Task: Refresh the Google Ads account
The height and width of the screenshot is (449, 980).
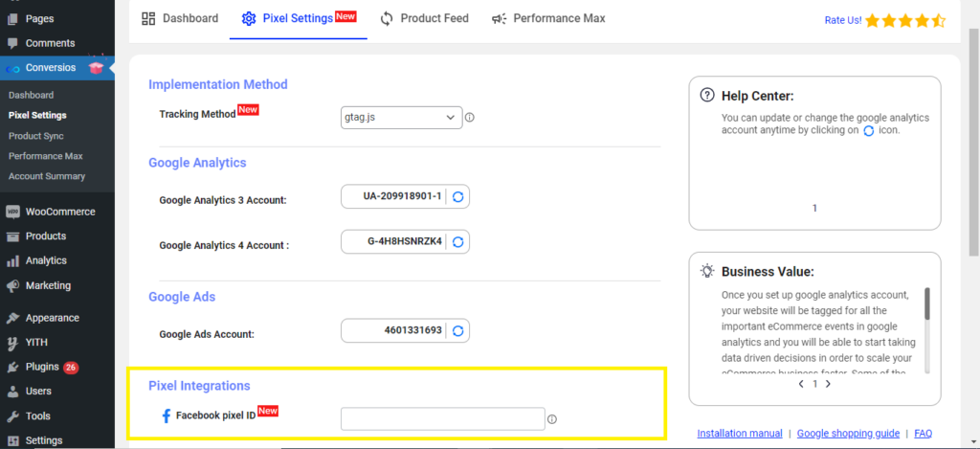Action: [x=457, y=331]
